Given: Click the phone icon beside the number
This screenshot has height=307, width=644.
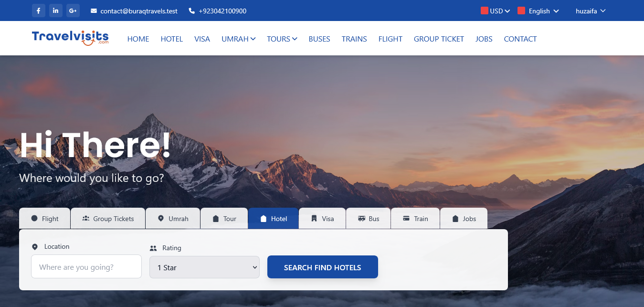Looking at the screenshot, I should 192,11.
